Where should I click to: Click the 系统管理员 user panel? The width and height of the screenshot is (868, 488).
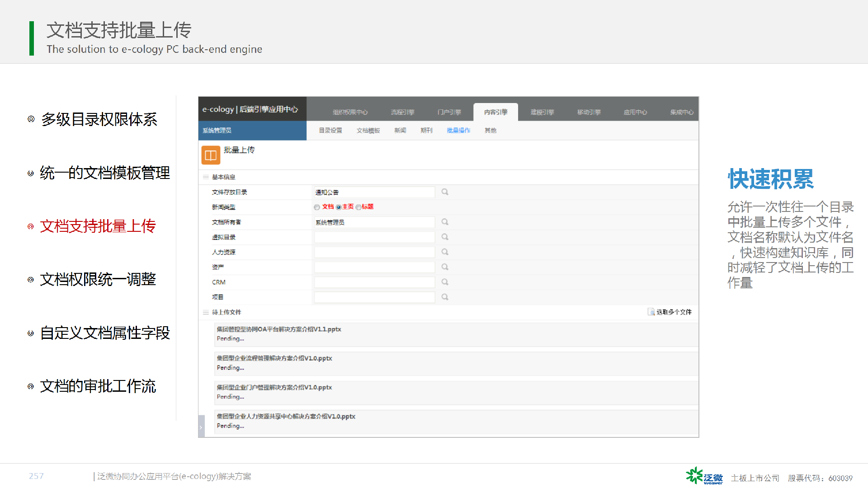coord(252,131)
